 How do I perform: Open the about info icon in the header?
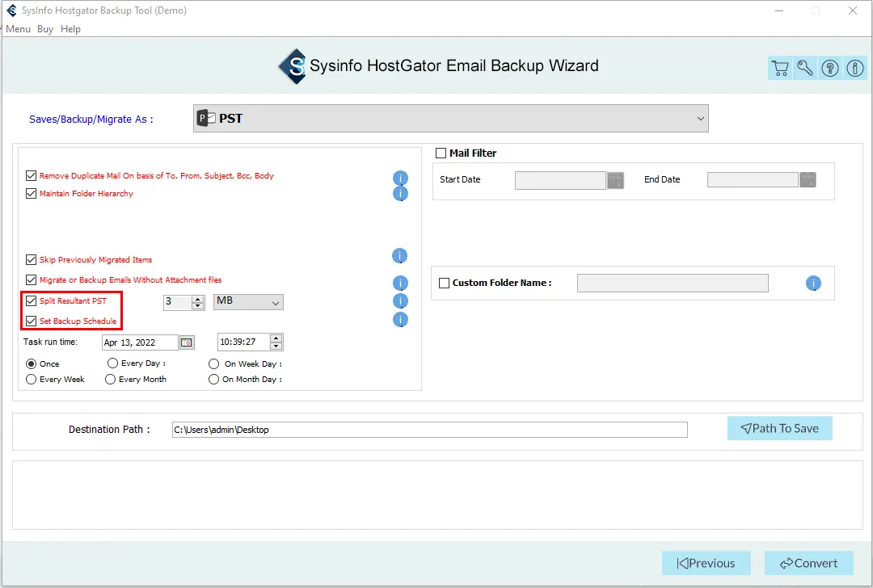(854, 69)
